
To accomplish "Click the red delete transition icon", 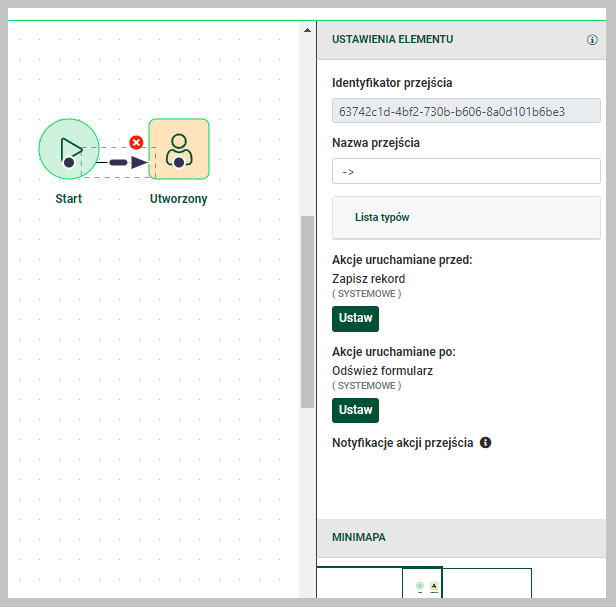I will (137, 143).
